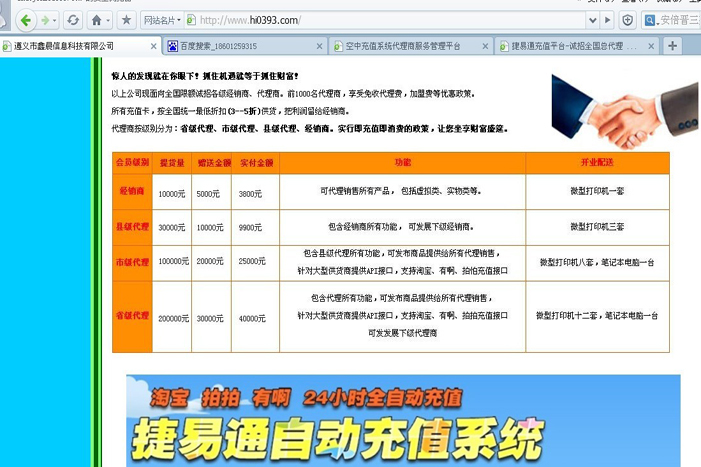The image size is (701, 467).
Task: Open the dropdown arrow beside Home icon
Action: point(108,21)
